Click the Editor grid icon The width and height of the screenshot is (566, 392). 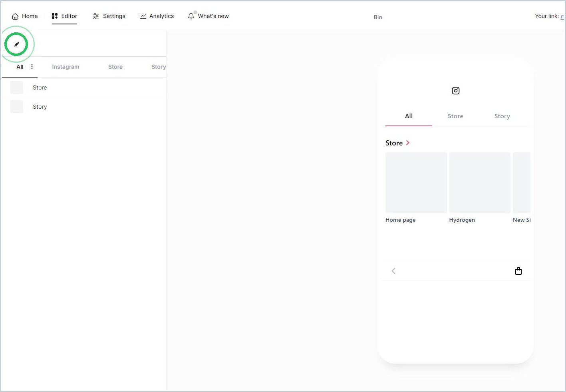coord(55,16)
